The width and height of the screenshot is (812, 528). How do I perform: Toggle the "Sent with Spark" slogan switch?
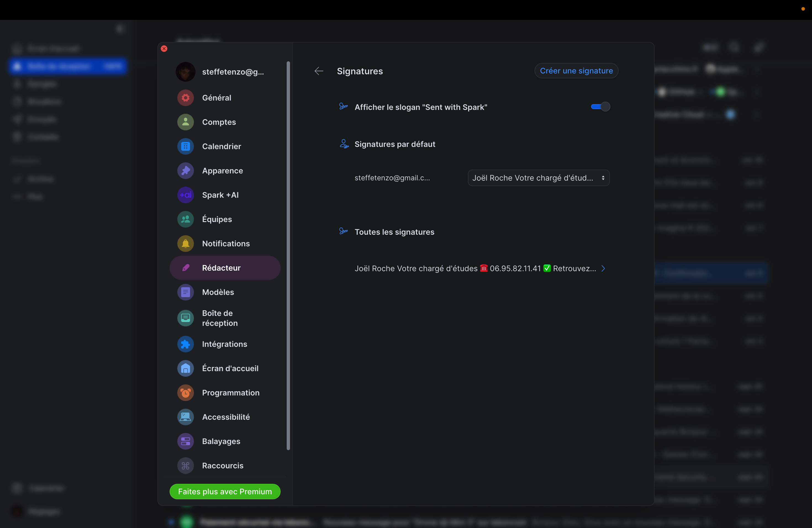pyautogui.click(x=600, y=107)
